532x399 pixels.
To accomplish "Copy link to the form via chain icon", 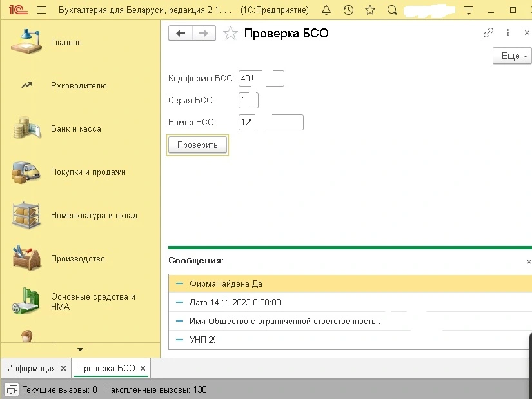I will [488, 33].
